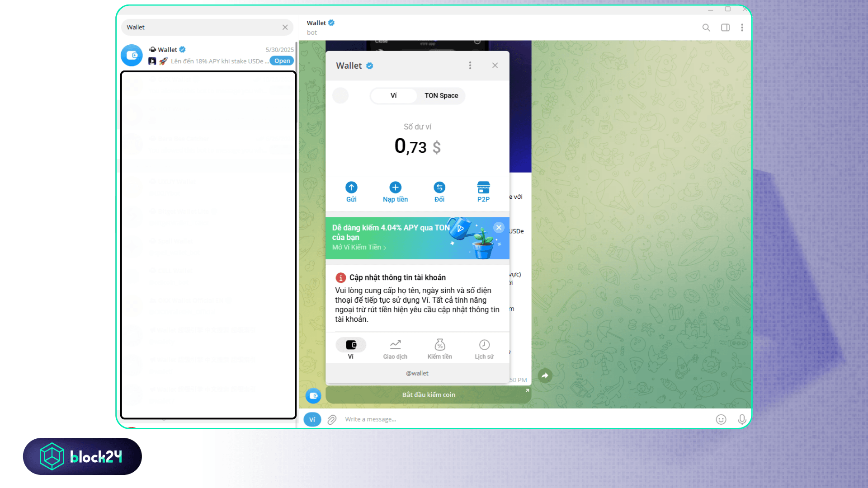
Task: Click Mở Ví Kiếm Tiền link
Action: tap(359, 247)
